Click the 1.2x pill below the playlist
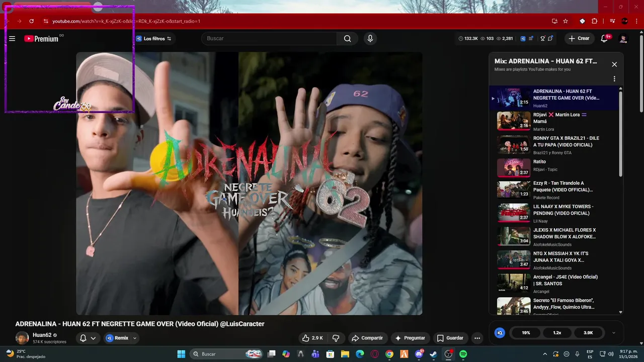644x362 pixels. pyautogui.click(x=557, y=333)
